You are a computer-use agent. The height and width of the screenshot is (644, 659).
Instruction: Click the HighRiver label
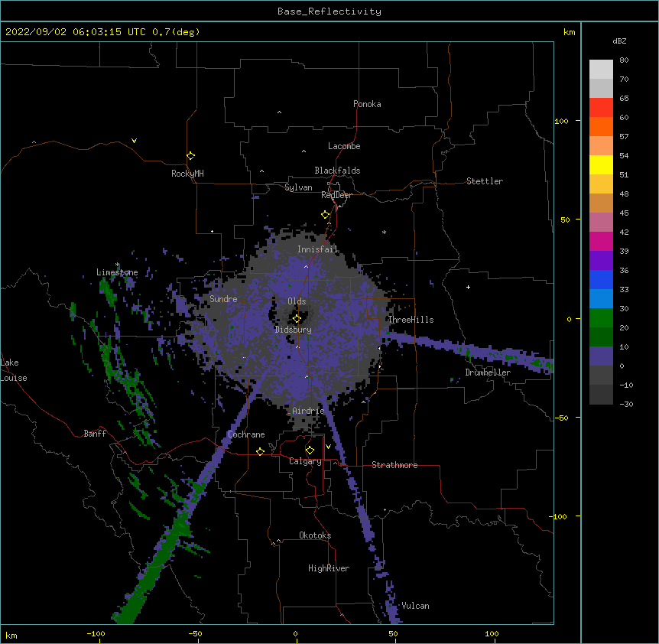(x=329, y=568)
